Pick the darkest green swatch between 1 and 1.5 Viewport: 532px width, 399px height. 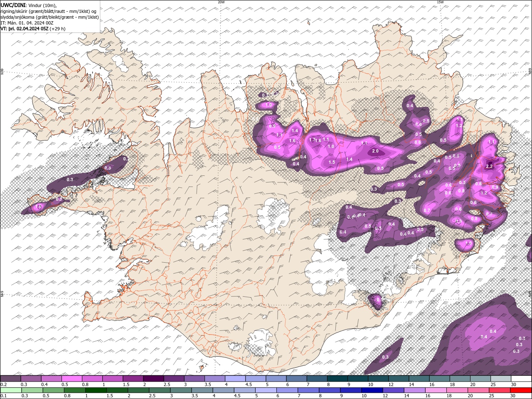coord(96,390)
